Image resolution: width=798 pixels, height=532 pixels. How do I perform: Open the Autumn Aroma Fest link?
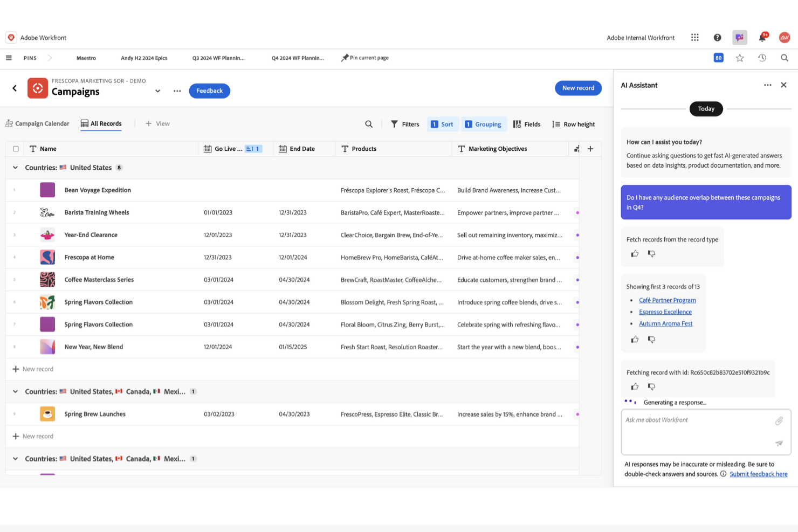[666, 323]
